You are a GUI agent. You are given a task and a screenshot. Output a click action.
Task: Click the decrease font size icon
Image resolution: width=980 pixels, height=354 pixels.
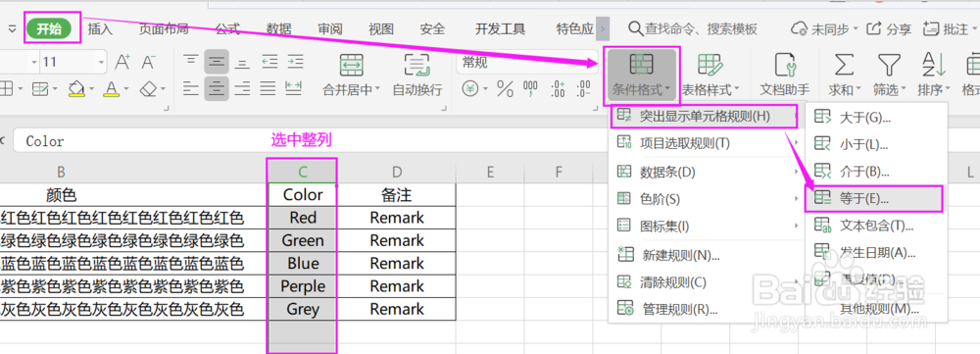(148, 62)
